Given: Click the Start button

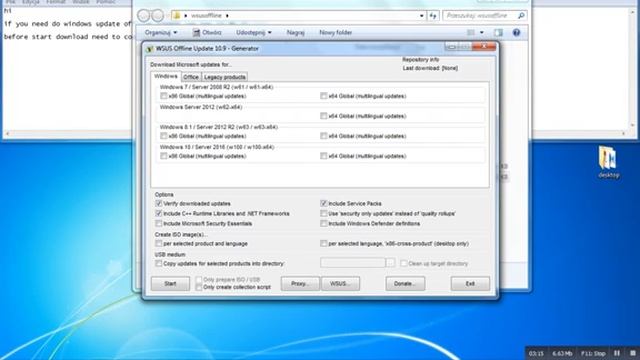Looking at the screenshot, I should coord(170,284).
